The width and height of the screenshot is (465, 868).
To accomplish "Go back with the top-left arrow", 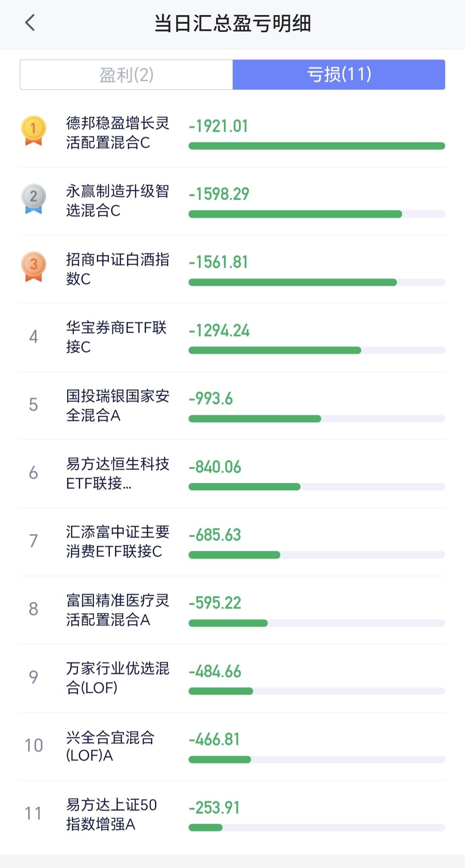I will (x=30, y=22).
